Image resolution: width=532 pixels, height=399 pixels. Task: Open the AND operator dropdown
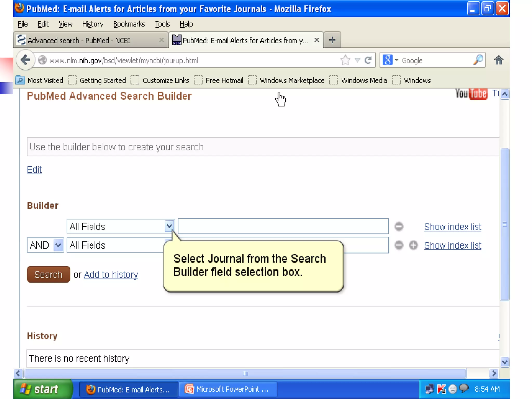tap(58, 245)
